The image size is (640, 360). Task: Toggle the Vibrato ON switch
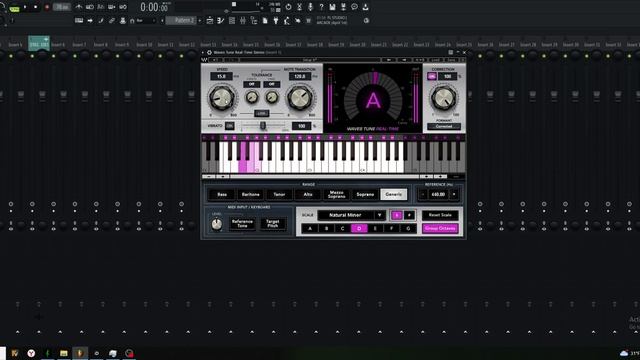pos(230,126)
